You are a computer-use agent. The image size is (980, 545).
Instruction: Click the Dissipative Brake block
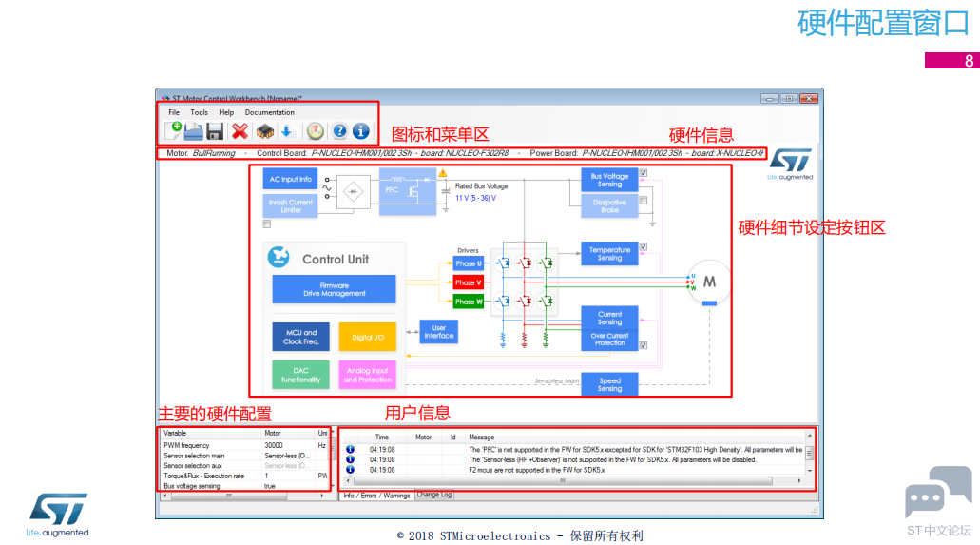[x=609, y=205]
